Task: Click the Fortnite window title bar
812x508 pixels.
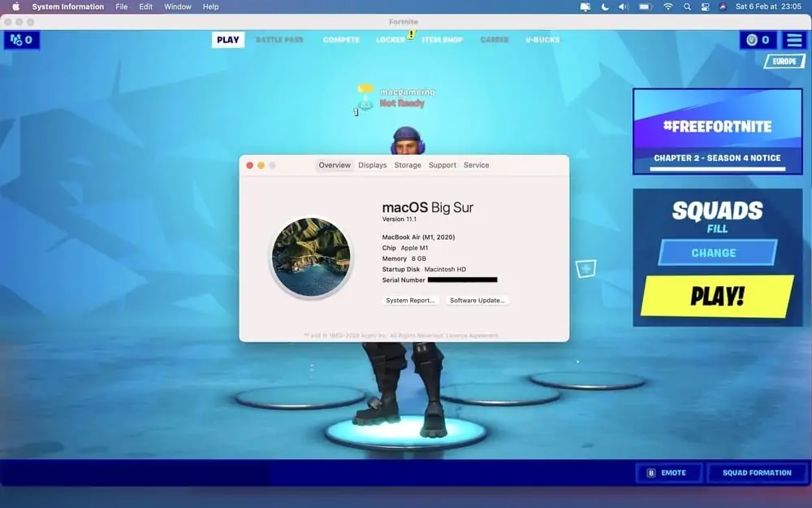Action: pos(406,22)
